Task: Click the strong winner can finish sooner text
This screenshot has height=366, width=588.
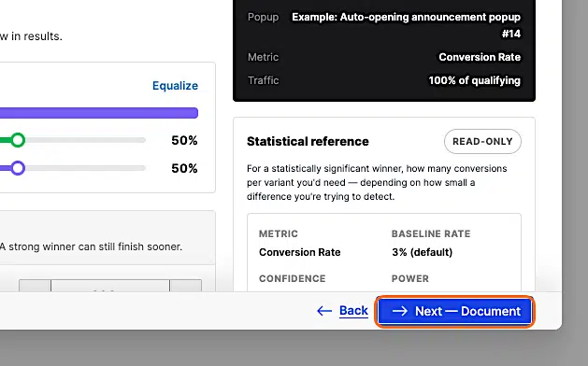Action: [x=91, y=246]
